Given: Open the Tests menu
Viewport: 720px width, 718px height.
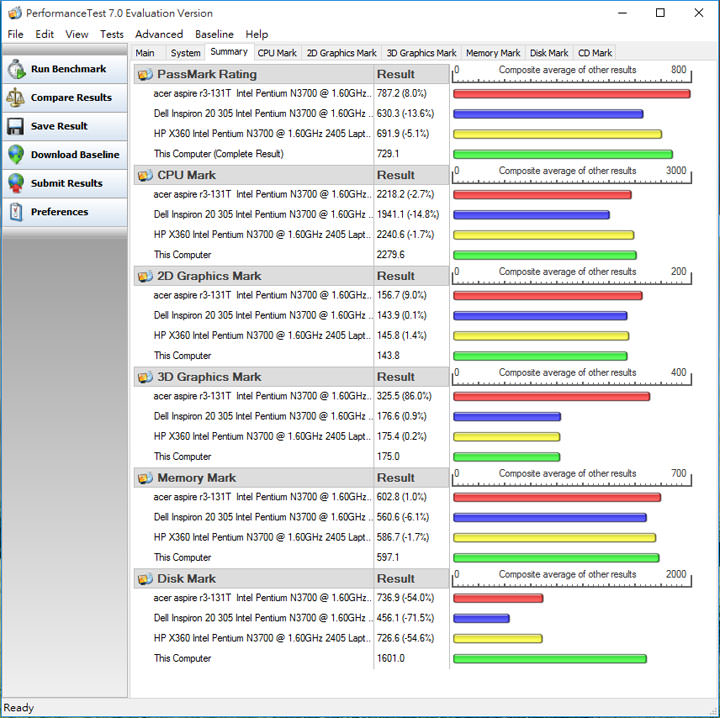Looking at the screenshot, I should click(x=112, y=34).
